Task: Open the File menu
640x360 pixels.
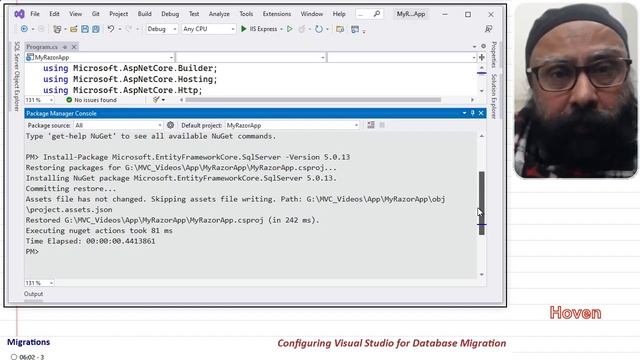Action: tap(35, 14)
